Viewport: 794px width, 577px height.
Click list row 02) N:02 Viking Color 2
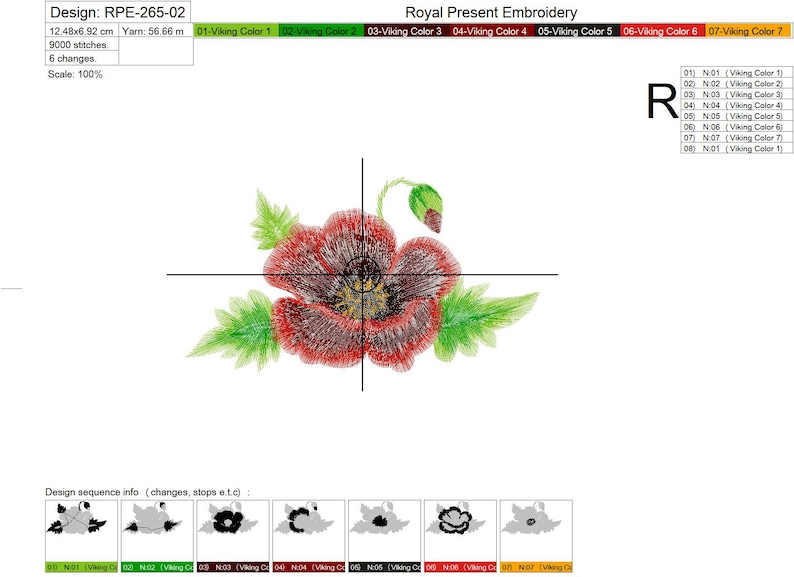(x=736, y=84)
